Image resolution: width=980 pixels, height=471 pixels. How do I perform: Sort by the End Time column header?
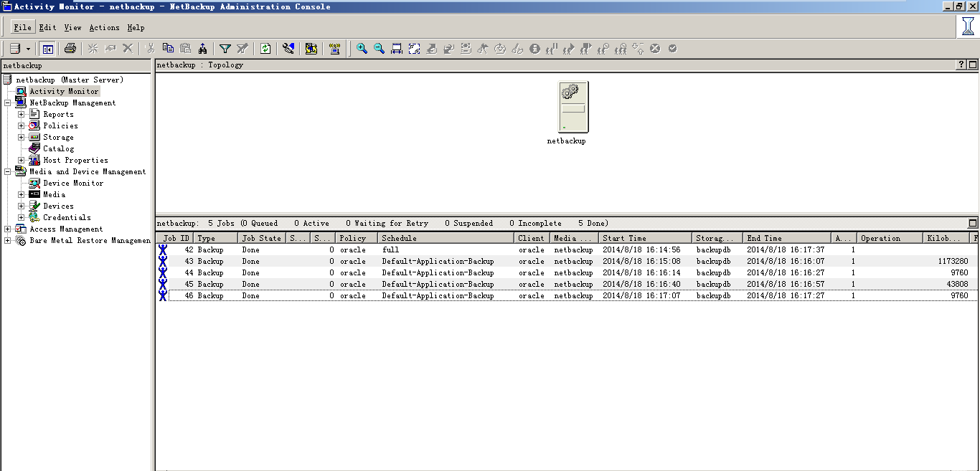pyautogui.click(x=787, y=238)
